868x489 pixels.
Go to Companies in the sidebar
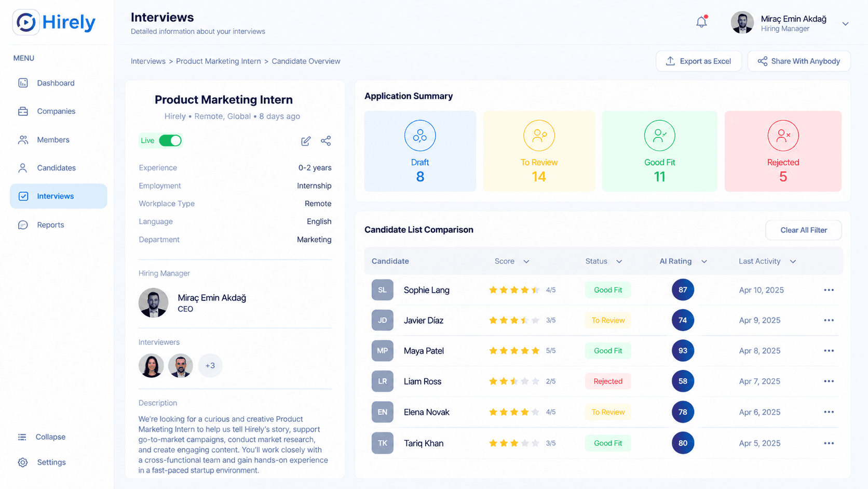click(58, 111)
